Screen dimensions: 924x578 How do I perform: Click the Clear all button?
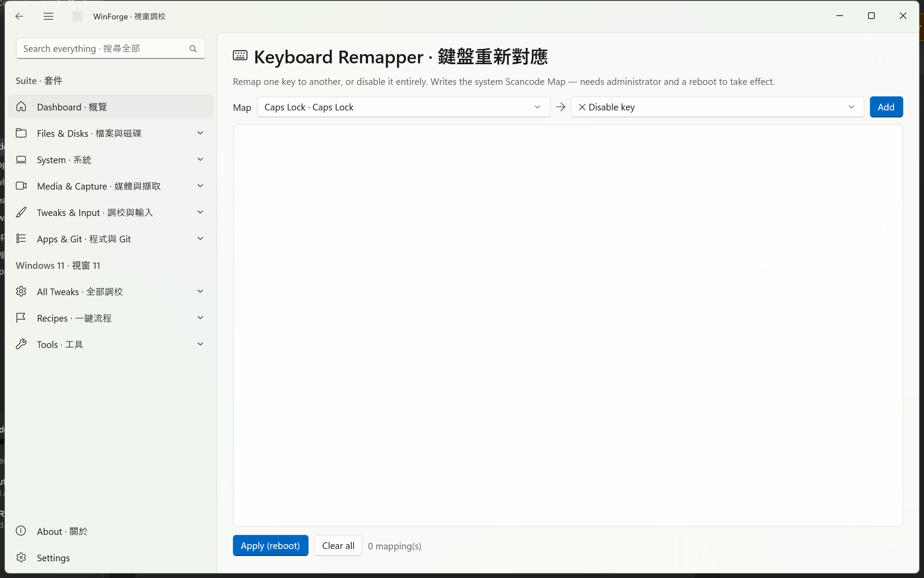coord(338,545)
